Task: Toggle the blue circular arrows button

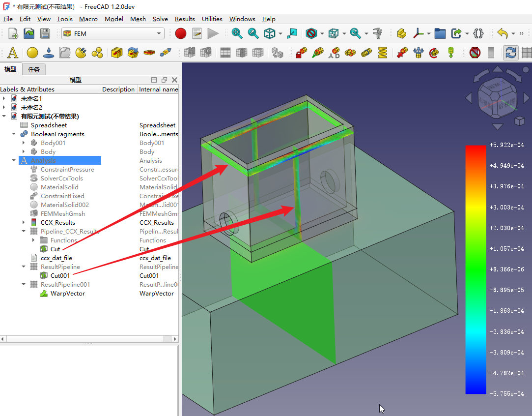Action: pyautogui.click(x=511, y=53)
